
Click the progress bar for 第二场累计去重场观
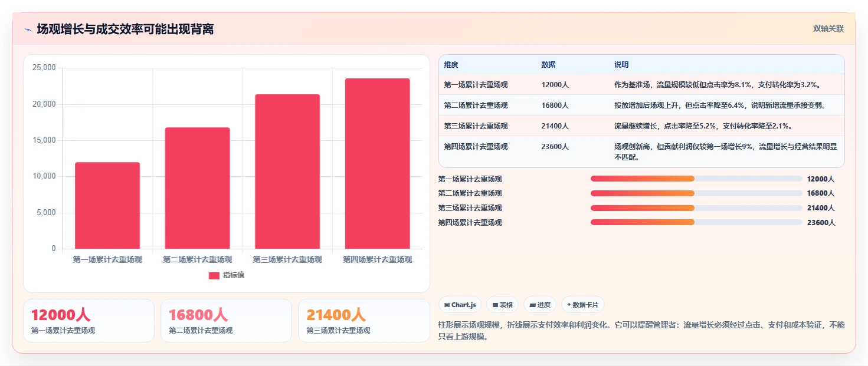point(696,193)
